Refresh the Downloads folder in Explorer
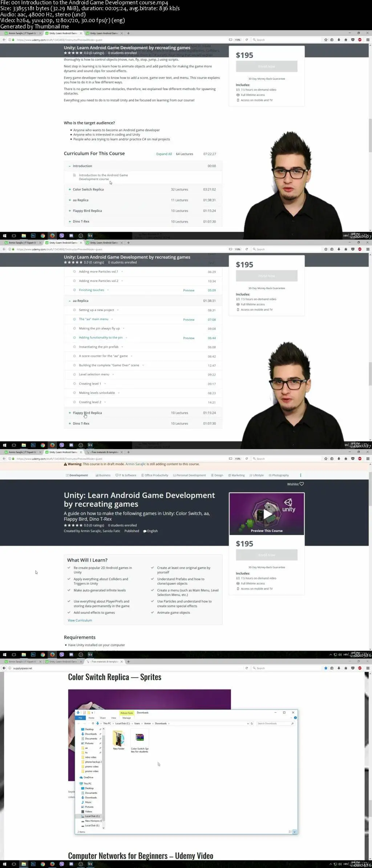372x868 pixels. [252, 724]
